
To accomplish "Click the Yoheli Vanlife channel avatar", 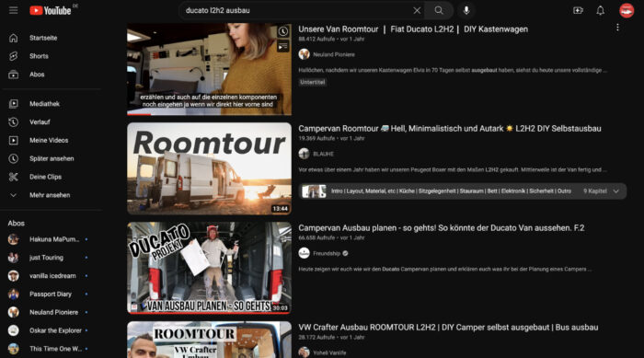I will (x=304, y=352).
